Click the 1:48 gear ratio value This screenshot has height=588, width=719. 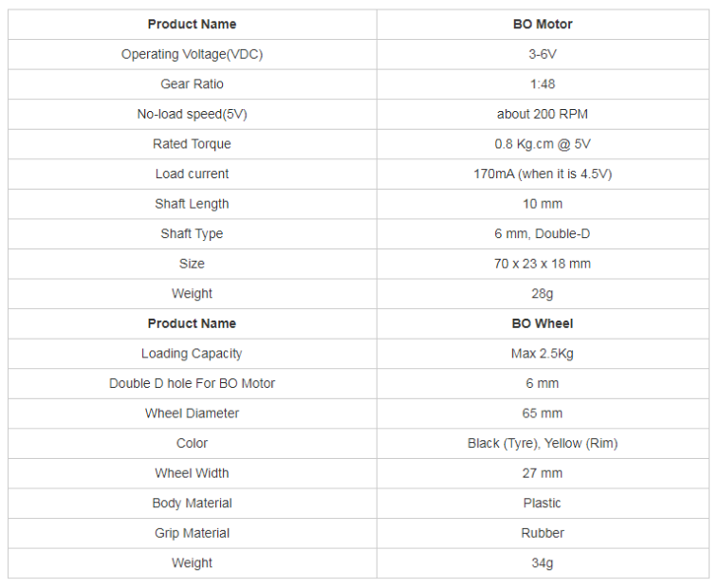(543, 84)
